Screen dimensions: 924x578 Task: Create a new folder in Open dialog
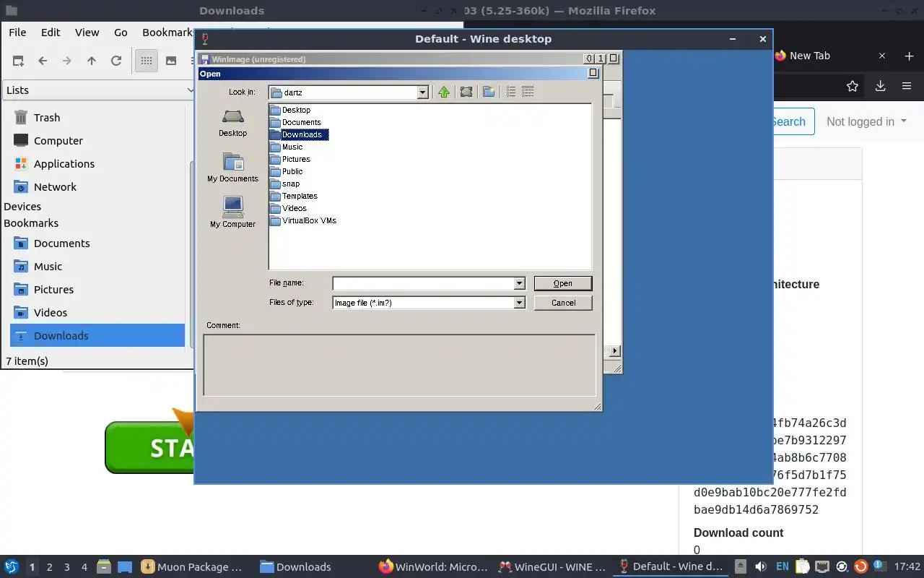pyautogui.click(x=489, y=92)
